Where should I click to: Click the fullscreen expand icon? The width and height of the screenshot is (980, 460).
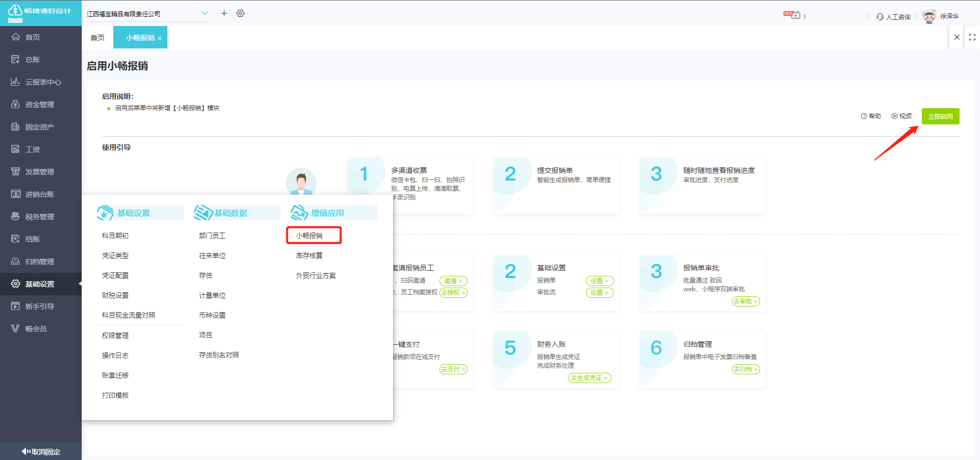[x=972, y=37]
